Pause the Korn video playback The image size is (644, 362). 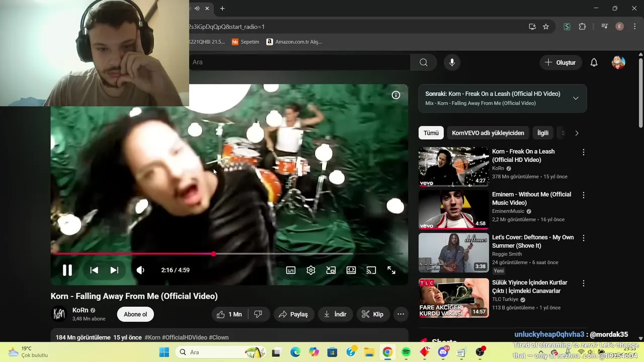[x=67, y=270]
